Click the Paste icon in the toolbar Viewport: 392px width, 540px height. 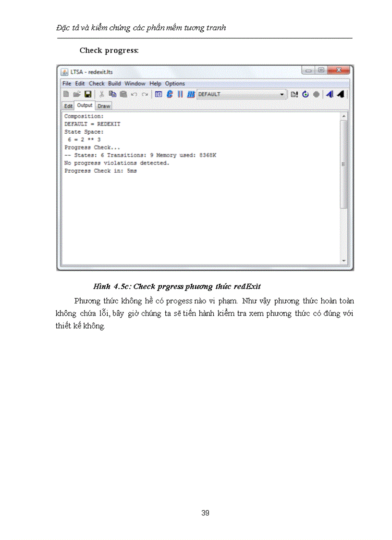point(123,94)
